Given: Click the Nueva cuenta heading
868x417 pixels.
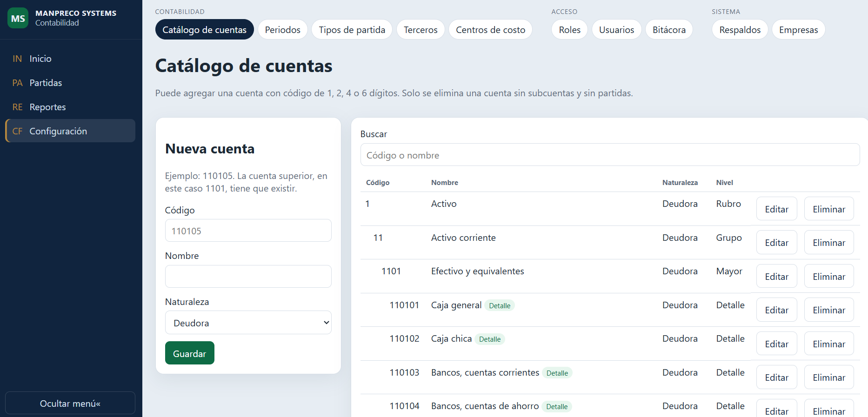Looking at the screenshot, I should (210, 149).
